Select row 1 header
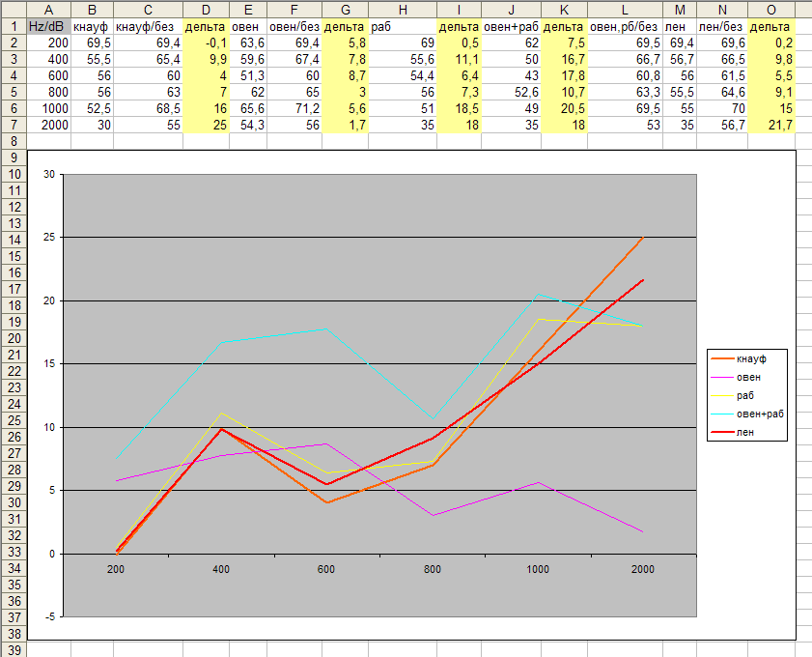The width and height of the screenshot is (812, 657). tap(13, 27)
